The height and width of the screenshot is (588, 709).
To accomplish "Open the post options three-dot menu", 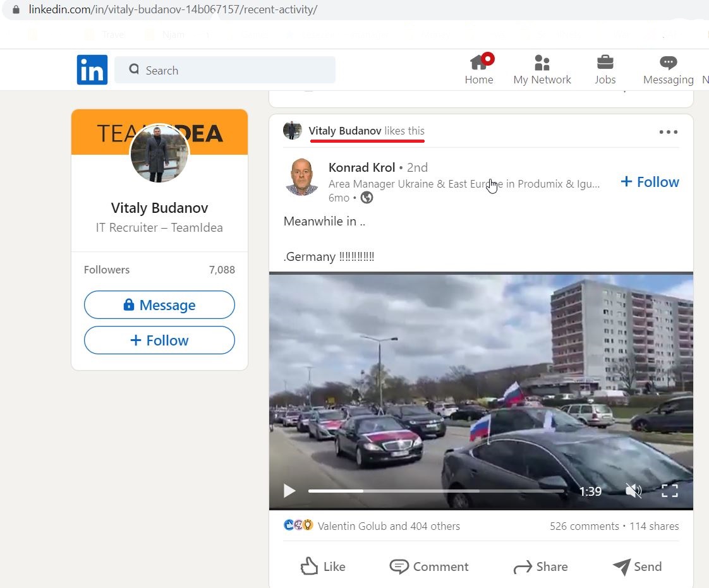I will [669, 132].
